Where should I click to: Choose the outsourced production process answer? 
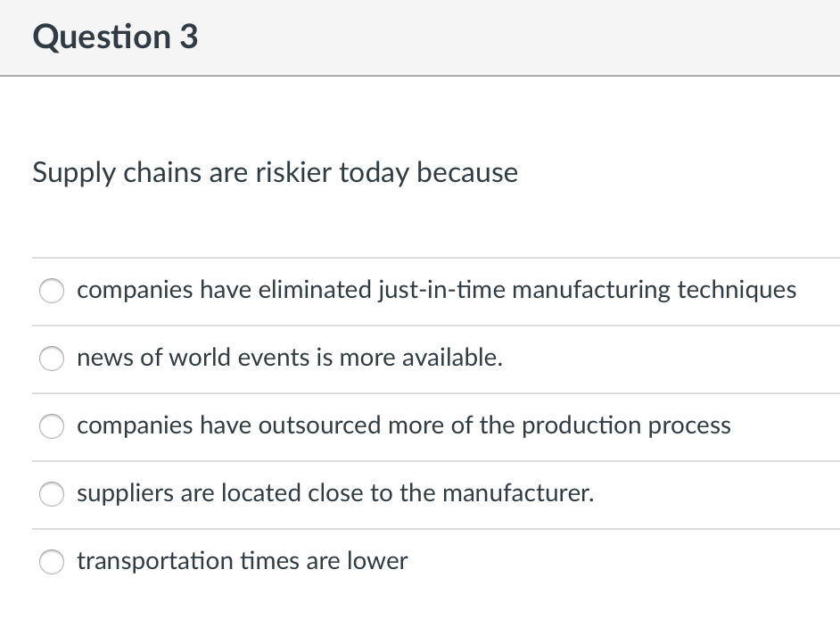(x=52, y=426)
